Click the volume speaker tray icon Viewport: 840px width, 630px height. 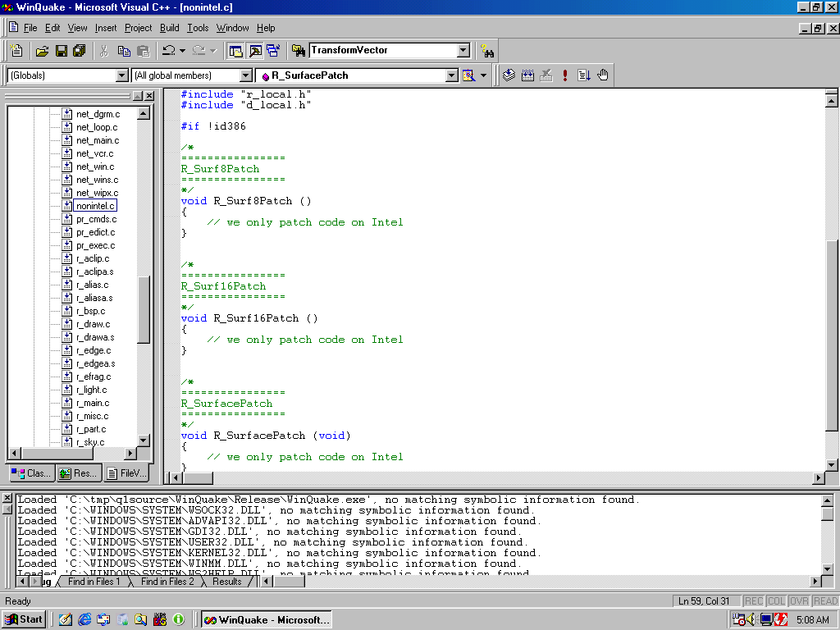752,620
